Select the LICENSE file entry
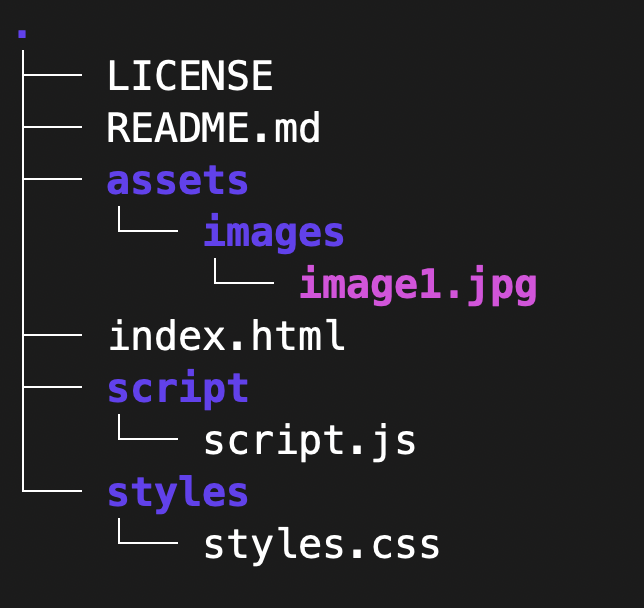644x608 pixels. 190,76
